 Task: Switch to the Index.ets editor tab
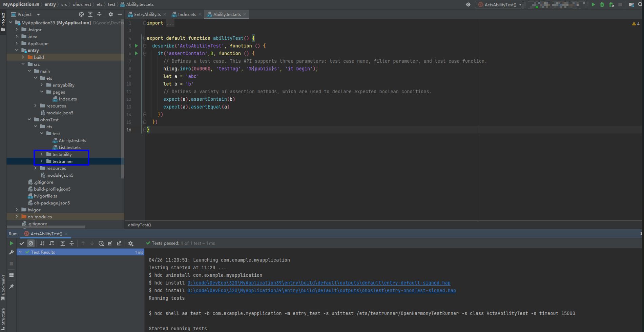(x=187, y=14)
